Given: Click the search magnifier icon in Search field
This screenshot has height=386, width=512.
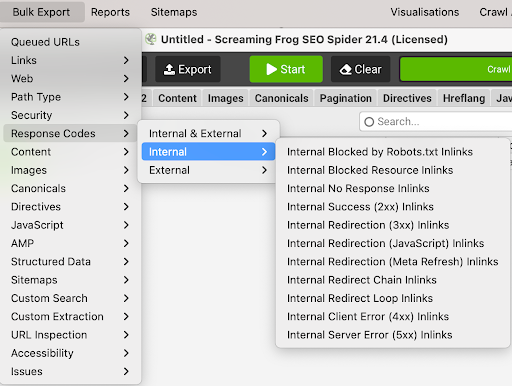Looking at the screenshot, I should click(369, 122).
